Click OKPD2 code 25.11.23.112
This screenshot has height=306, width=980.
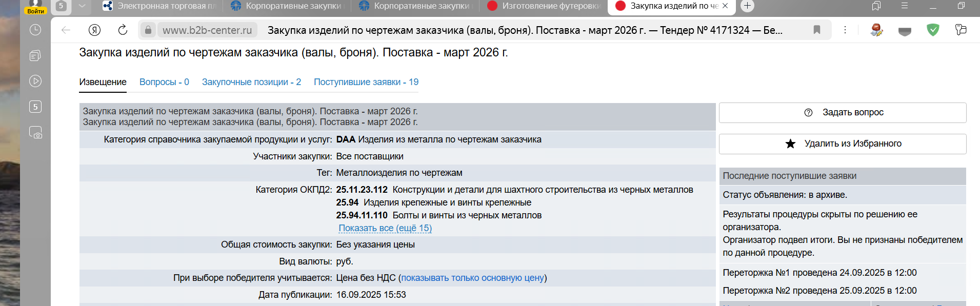362,190
